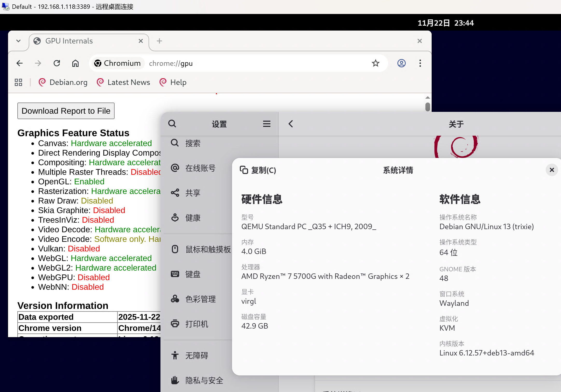Copy system details with 复制(C)
This screenshot has width=561, height=392.
(258, 170)
